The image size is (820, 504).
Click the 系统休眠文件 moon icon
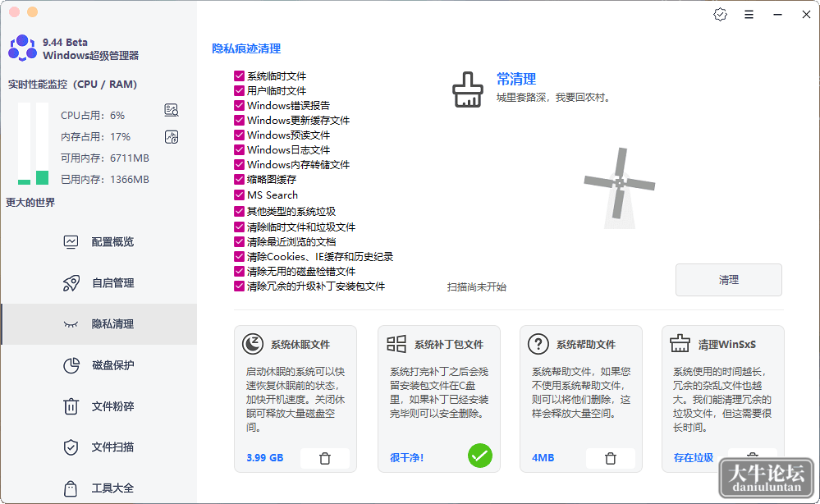253,344
